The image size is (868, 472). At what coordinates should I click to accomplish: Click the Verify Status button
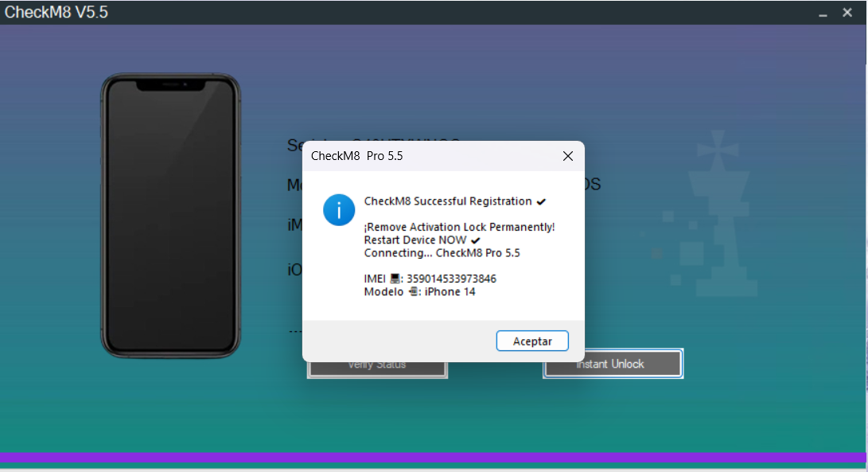pyautogui.click(x=377, y=365)
